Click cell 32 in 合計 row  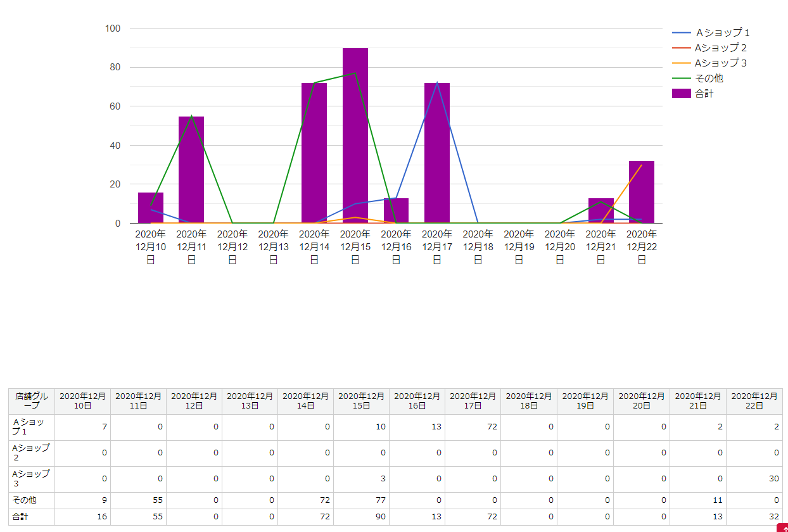click(x=754, y=517)
